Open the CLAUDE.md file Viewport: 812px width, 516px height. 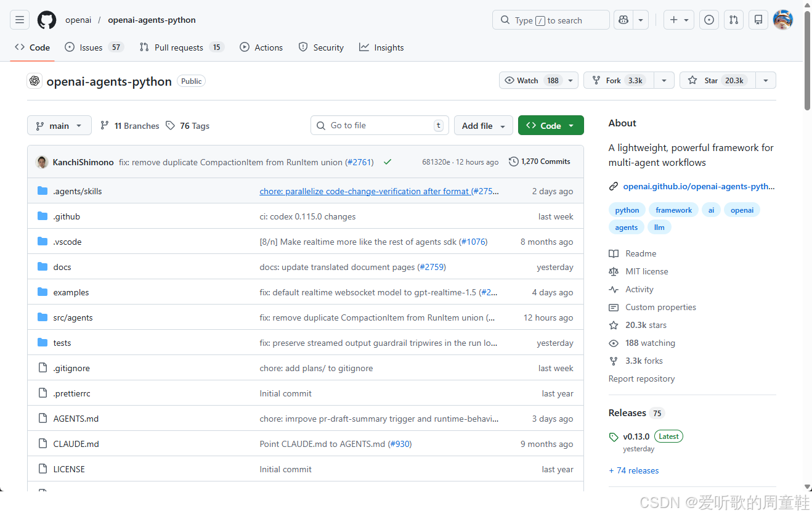[76, 444]
